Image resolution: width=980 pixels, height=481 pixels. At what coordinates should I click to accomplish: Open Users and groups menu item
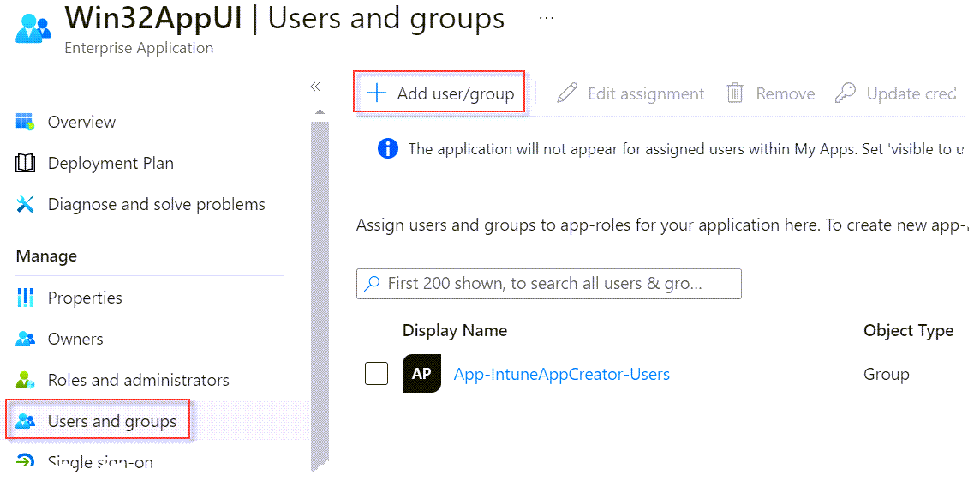pos(111,421)
